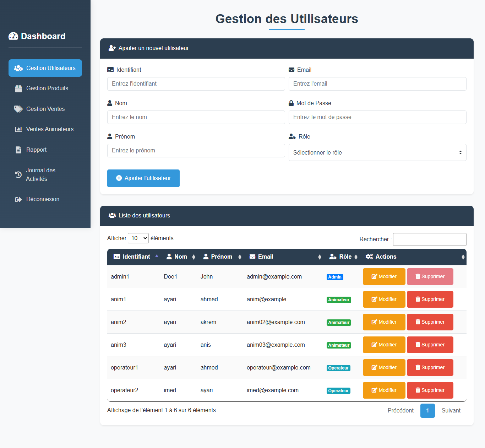Click the Ventes Animateurs chart icon
The height and width of the screenshot is (448, 485).
point(18,129)
